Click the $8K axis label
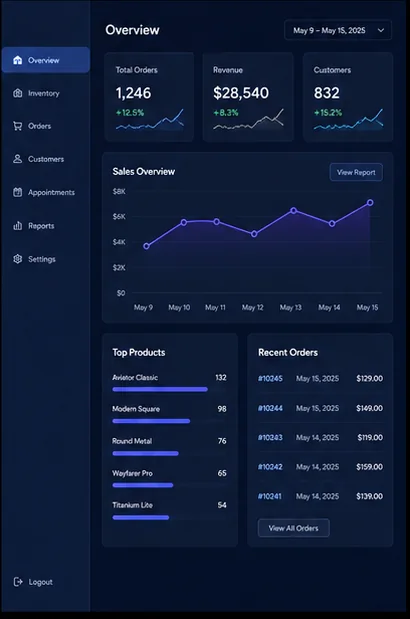Viewport: 410px width, 619px height. (x=119, y=191)
